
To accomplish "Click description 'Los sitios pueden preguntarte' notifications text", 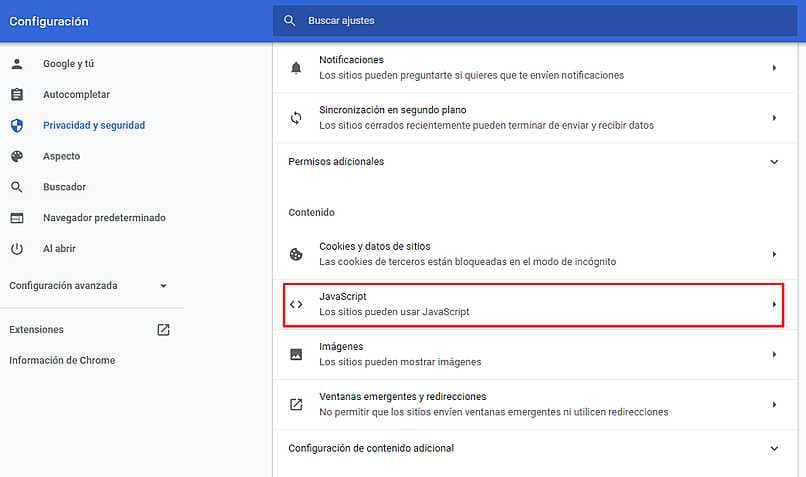I will click(472, 75).
